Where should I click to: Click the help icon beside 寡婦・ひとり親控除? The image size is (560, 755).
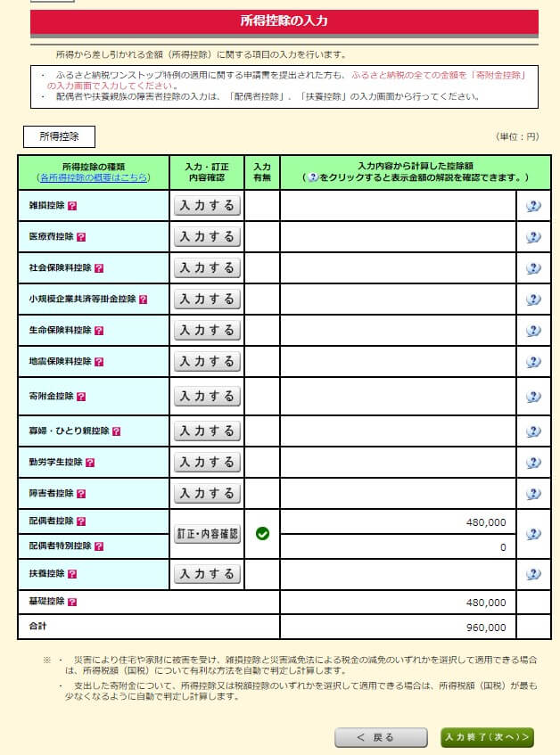[116, 431]
